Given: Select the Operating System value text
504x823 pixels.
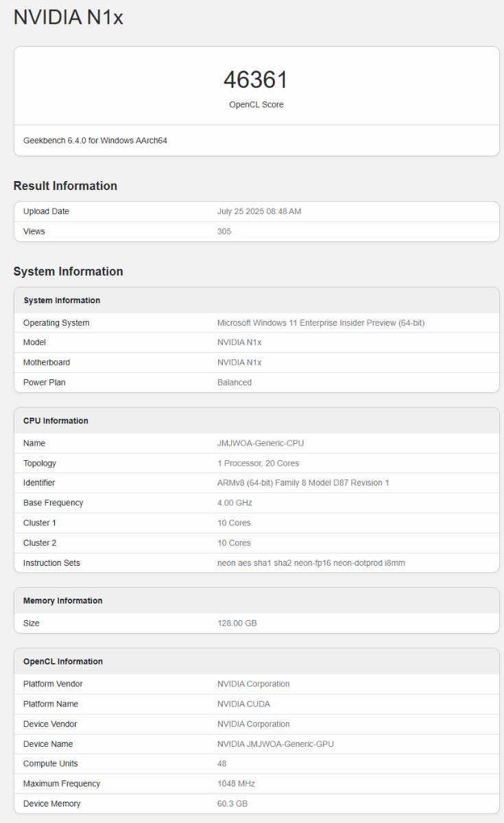Looking at the screenshot, I should (321, 323).
